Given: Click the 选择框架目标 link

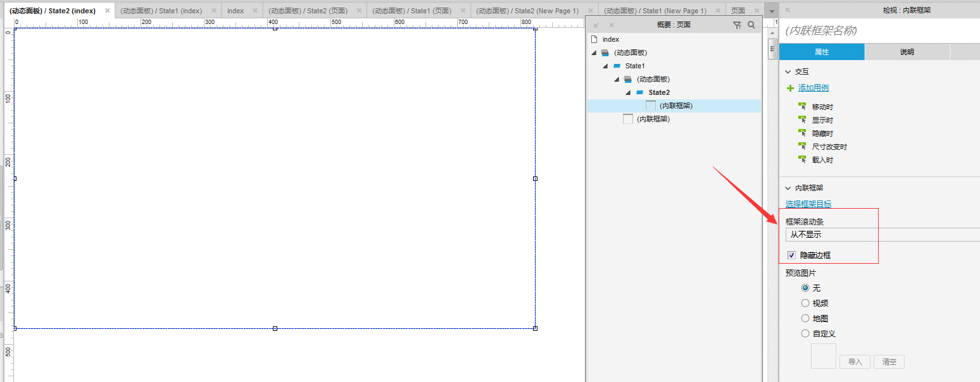Looking at the screenshot, I should (808, 204).
